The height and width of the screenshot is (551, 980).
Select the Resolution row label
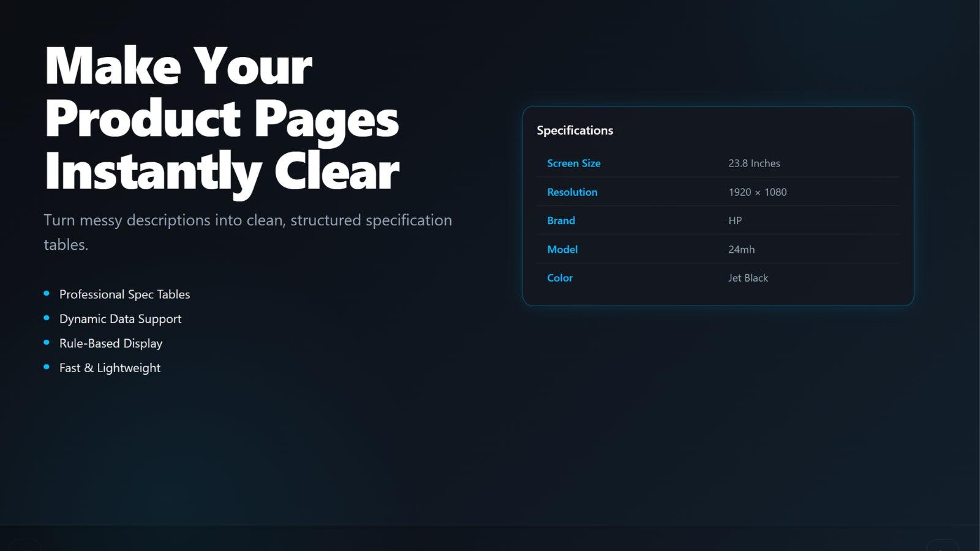(572, 192)
